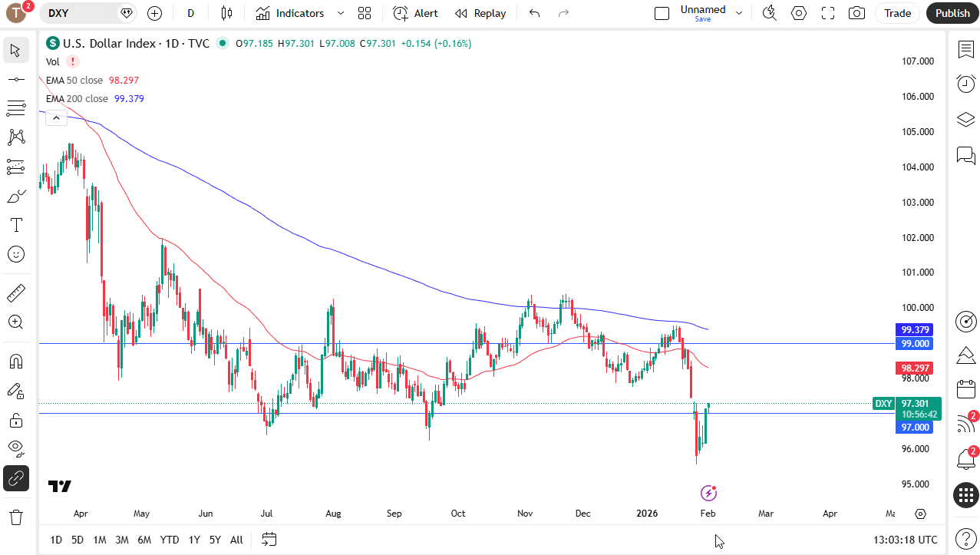Collapse the indicator legend arrow
The image size is (980, 555).
[54, 117]
